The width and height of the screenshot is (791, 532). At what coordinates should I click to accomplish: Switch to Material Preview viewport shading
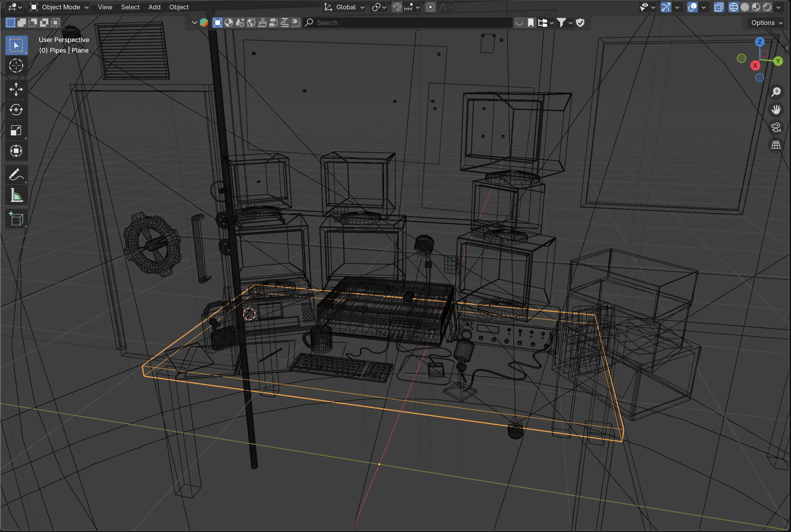(x=756, y=7)
